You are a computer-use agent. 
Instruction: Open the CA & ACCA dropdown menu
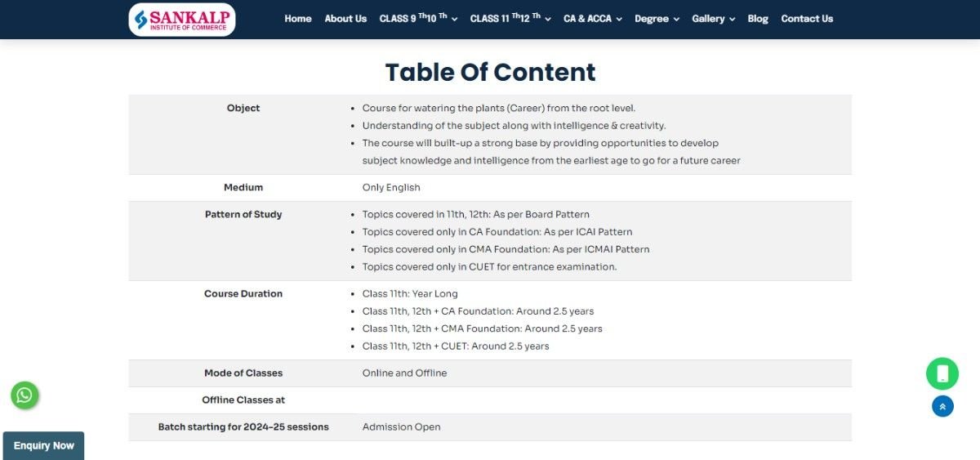pos(592,19)
